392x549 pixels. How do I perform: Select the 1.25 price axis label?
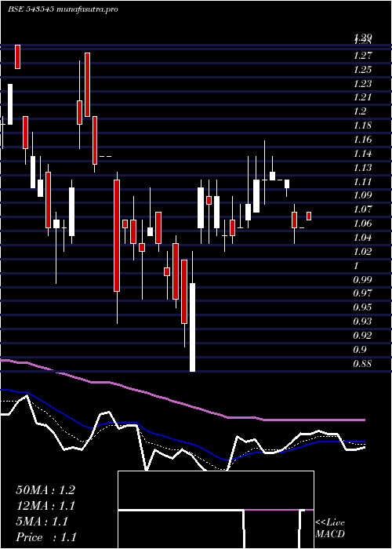point(362,70)
